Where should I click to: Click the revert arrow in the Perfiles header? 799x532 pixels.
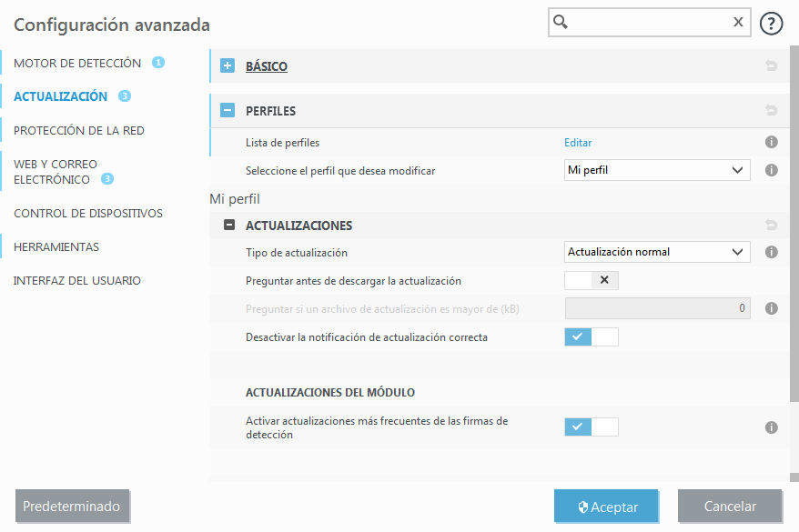coord(771,111)
